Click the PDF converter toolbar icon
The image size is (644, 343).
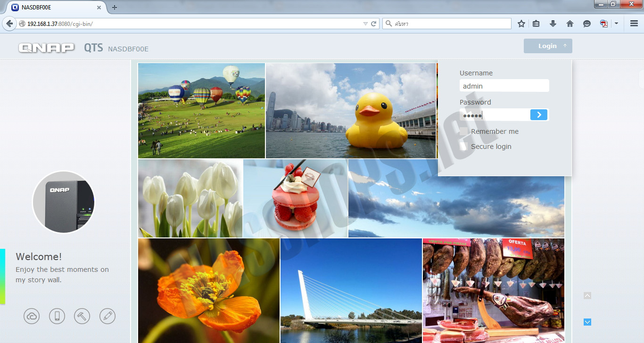click(x=604, y=24)
